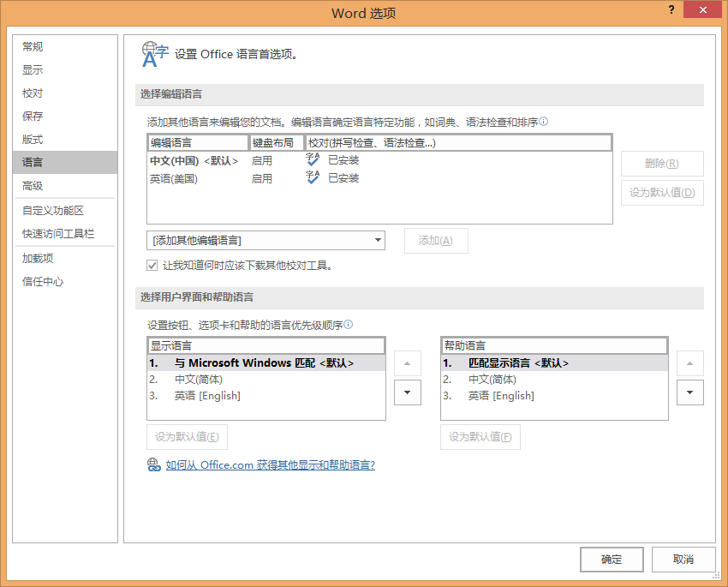This screenshot has height=587, width=728.
Task: Select 中文(简体) in display language list
Action: 199,380
